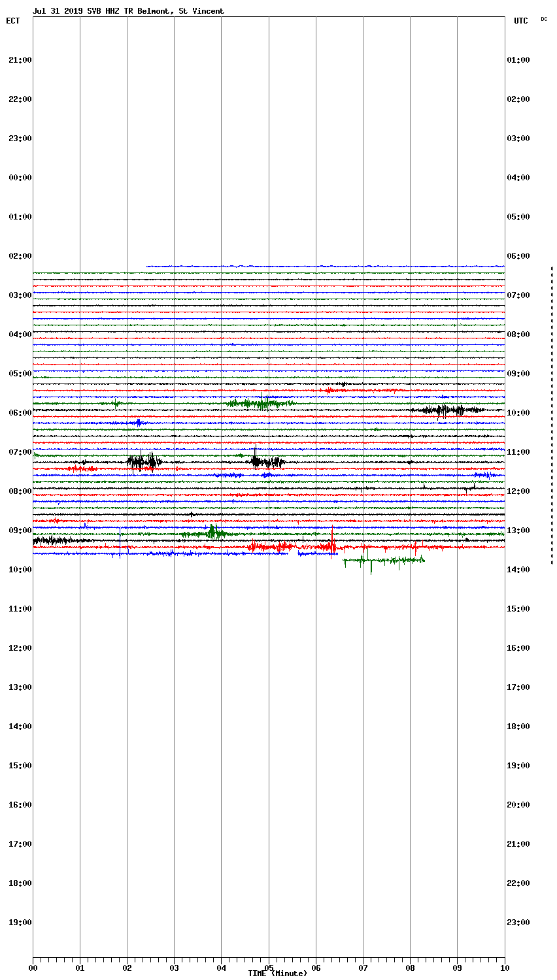The height and width of the screenshot is (980, 557).
Task: Click the 14:00 label on ECT axis
Action: pyautogui.click(x=20, y=727)
